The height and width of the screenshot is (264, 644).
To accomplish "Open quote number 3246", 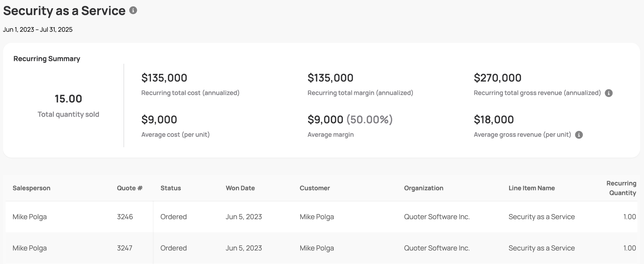I will (125, 217).
